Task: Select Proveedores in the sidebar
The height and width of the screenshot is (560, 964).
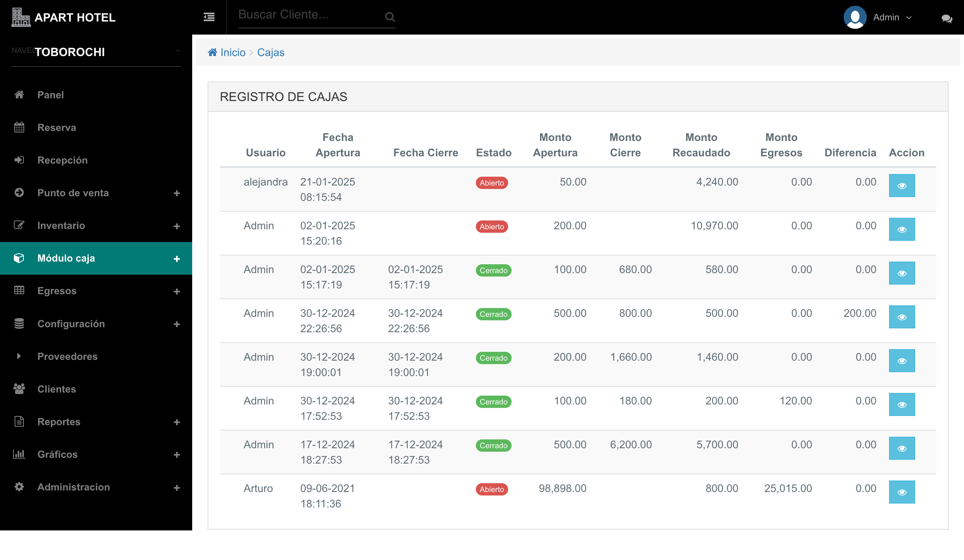Action: click(x=67, y=356)
